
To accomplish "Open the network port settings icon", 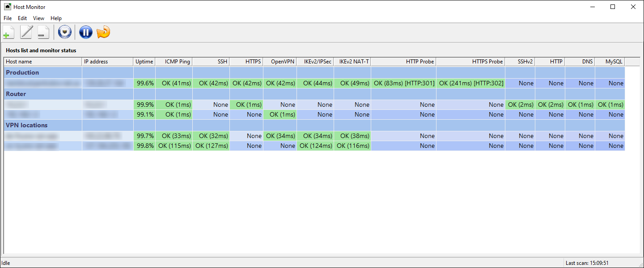I will coord(65,32).
